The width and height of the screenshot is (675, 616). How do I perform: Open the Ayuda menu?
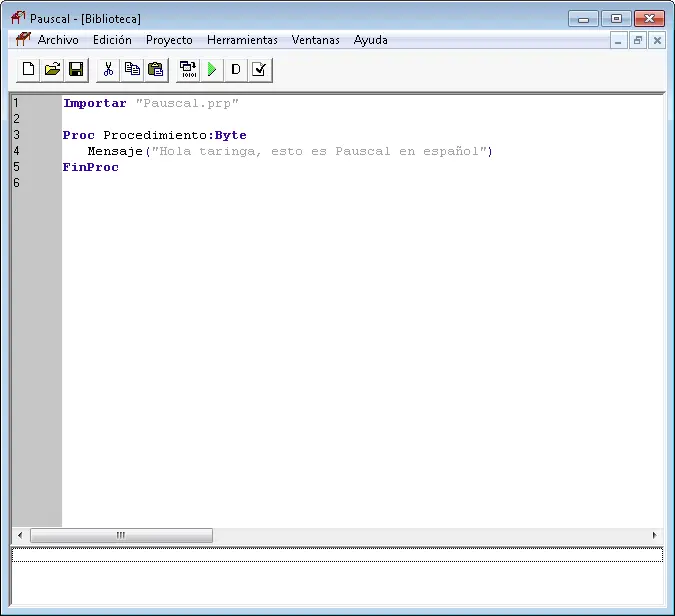[x=371, y=40]
